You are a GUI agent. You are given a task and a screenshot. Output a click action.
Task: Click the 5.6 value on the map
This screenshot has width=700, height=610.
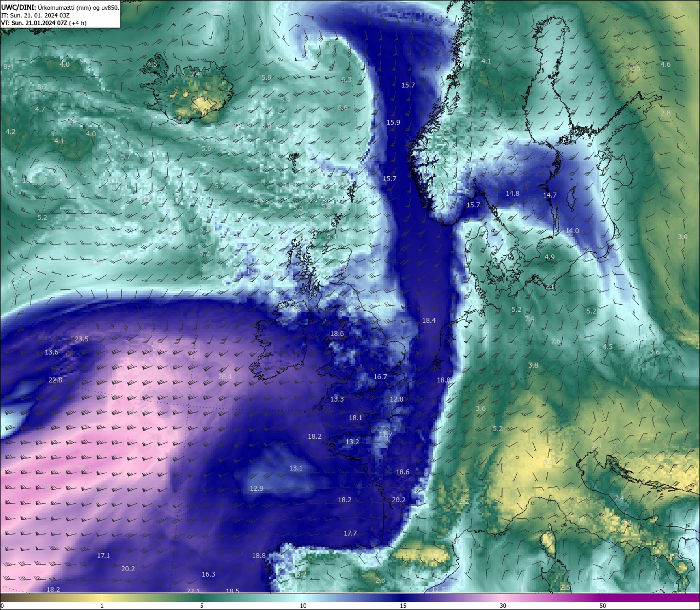[206, 149]
